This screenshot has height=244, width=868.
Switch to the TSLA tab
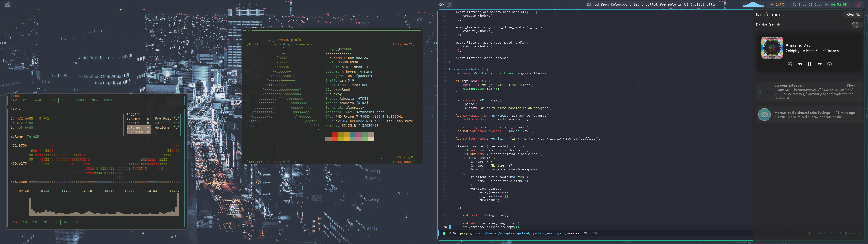click(x=94, y=101)
